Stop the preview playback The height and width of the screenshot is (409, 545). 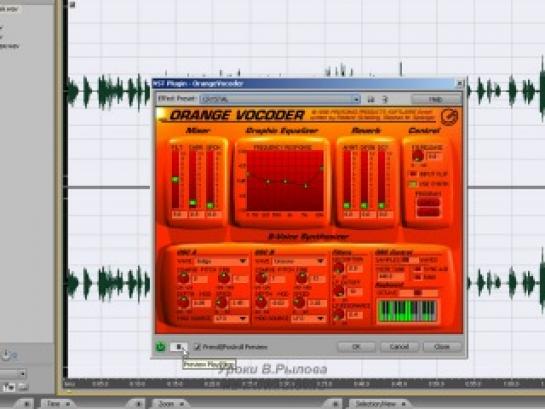click(179, 346)
